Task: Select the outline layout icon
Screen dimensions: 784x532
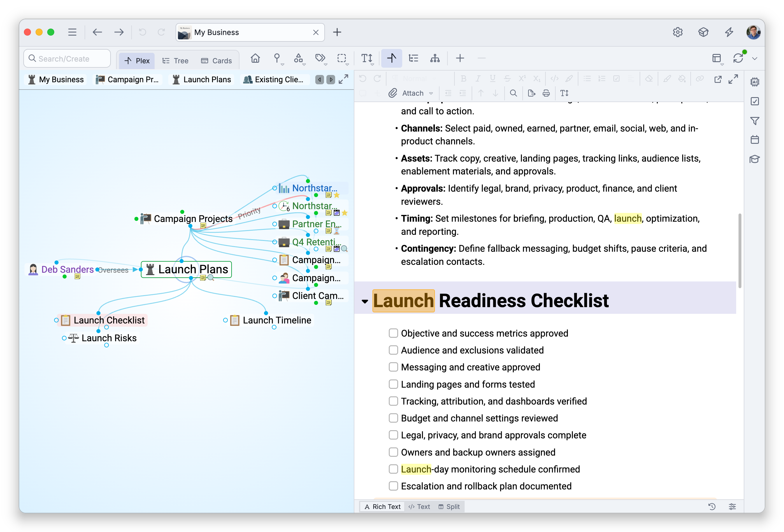Action: tap(413, 58)
